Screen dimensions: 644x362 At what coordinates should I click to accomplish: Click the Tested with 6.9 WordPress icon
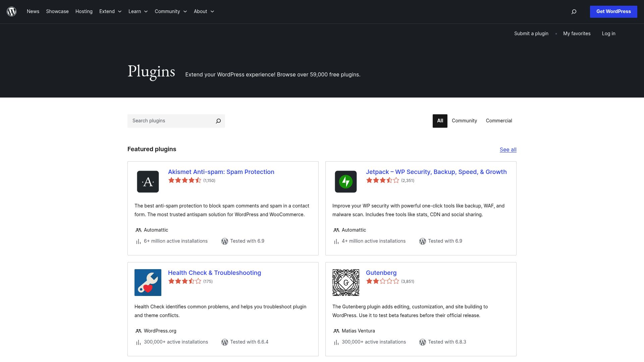click(224, 241)
